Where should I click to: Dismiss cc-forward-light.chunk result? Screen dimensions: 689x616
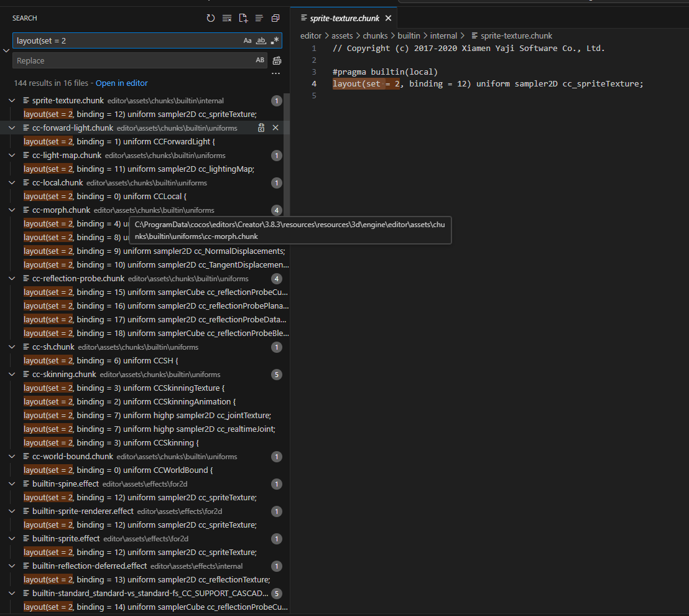pos(275,128)
